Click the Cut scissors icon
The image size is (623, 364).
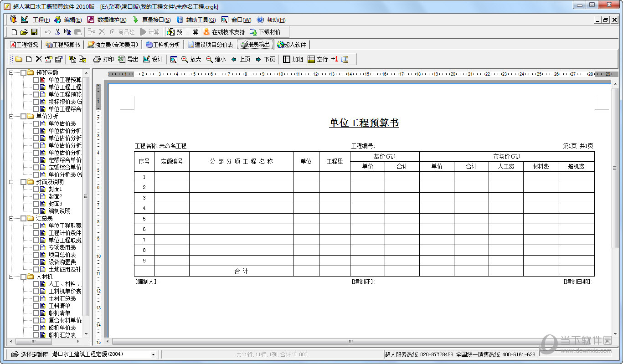(57, 32)
